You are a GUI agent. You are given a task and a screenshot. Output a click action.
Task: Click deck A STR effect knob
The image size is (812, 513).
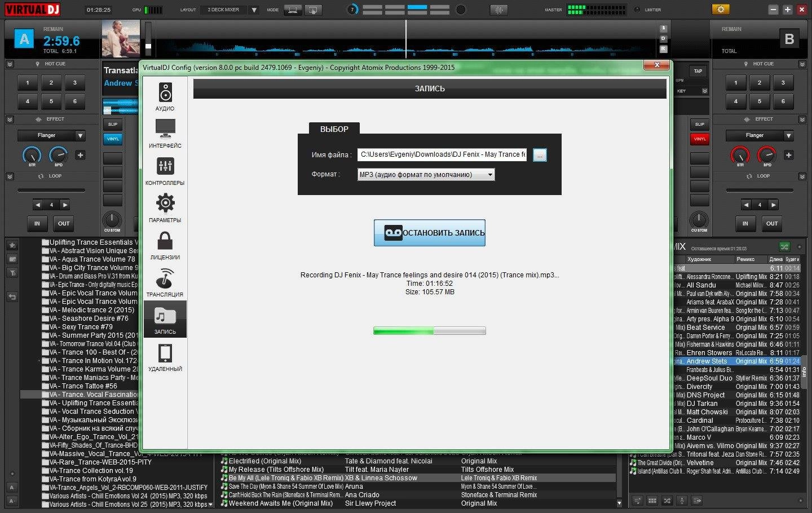coord(32,154)
